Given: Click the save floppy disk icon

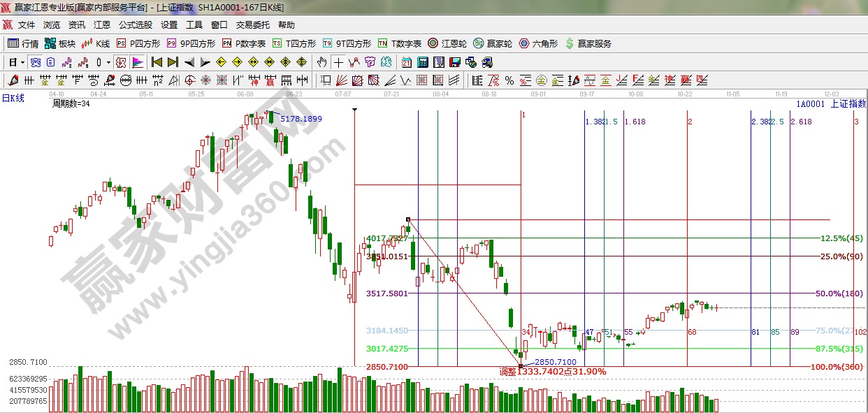Looking at the screenshot, I should coord(455,62).
